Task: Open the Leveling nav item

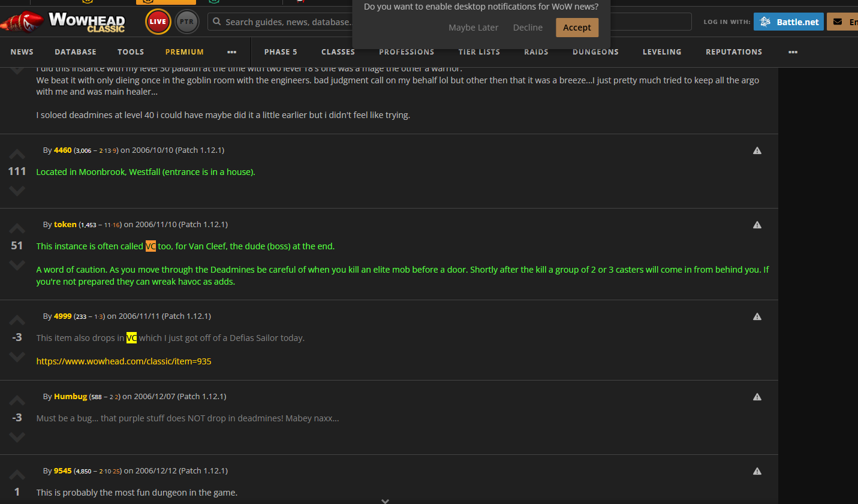Action: pyautogui.click(x=662, y=52)
